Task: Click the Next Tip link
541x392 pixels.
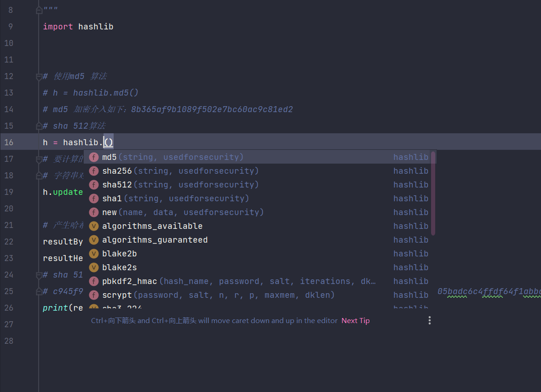Action: click(355, 321)
